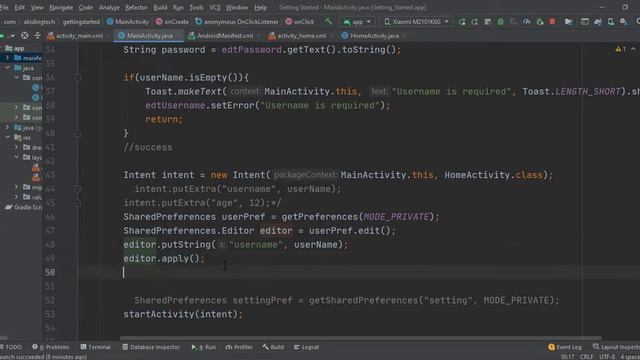Open the app run configuration dropdown
Viewport: 640px width, 360px height.
click(x=358, y=22)
